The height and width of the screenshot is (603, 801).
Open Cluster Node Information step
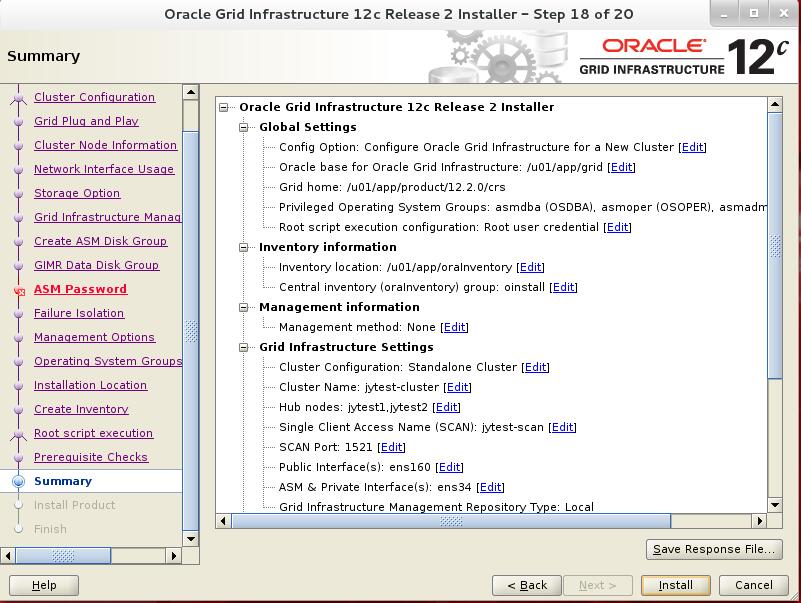pyautogui.click(x=105, y=145)
